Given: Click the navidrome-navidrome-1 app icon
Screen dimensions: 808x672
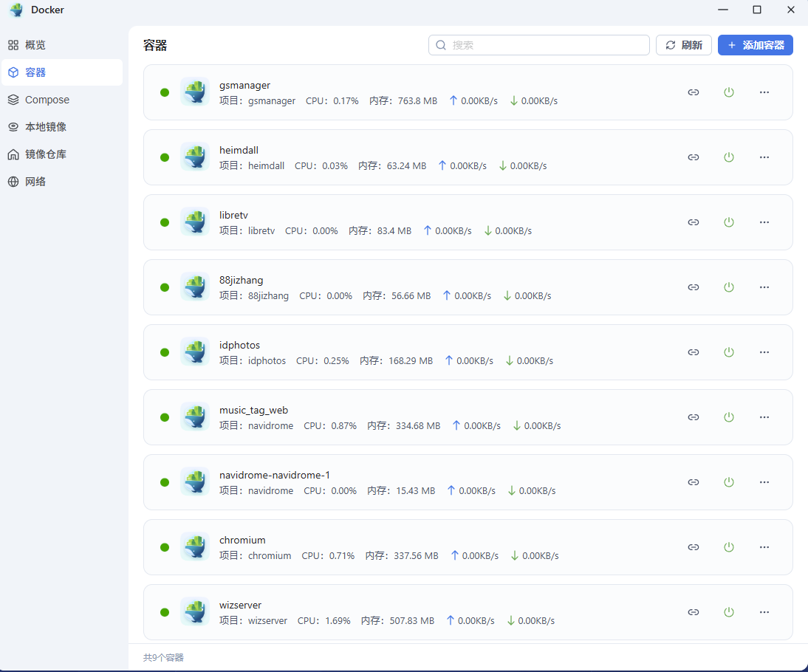Looking at the screenshot, I should [x=195, y=481].
